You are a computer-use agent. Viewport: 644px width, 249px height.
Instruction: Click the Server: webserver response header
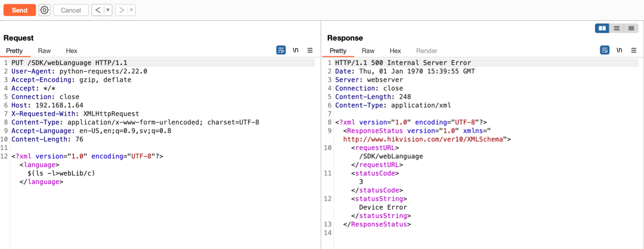pyautogui.click(x=369, y=79)
